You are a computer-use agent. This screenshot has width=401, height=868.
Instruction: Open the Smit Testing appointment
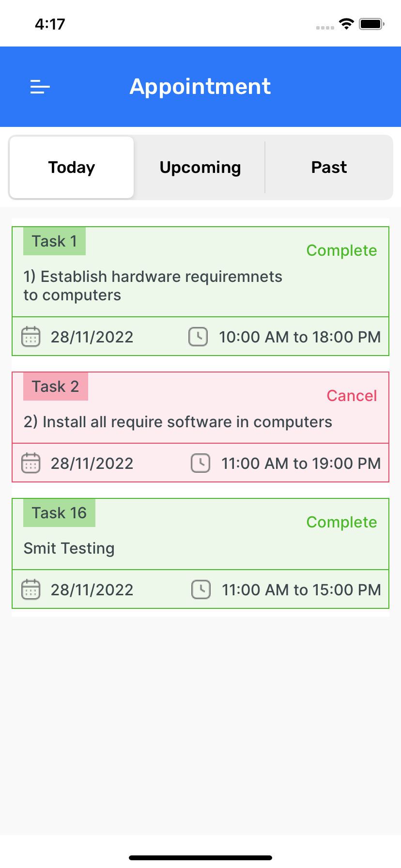pyautogui.click(x=69, y=548)
